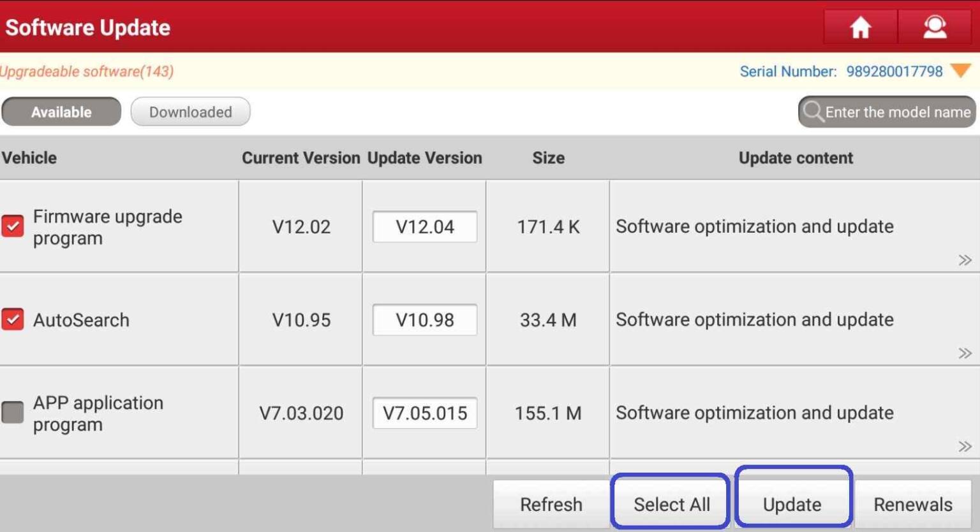Start the Update button
Image resolution: width=980 pixels, height=532 pixels.
(x=792, y=504)
